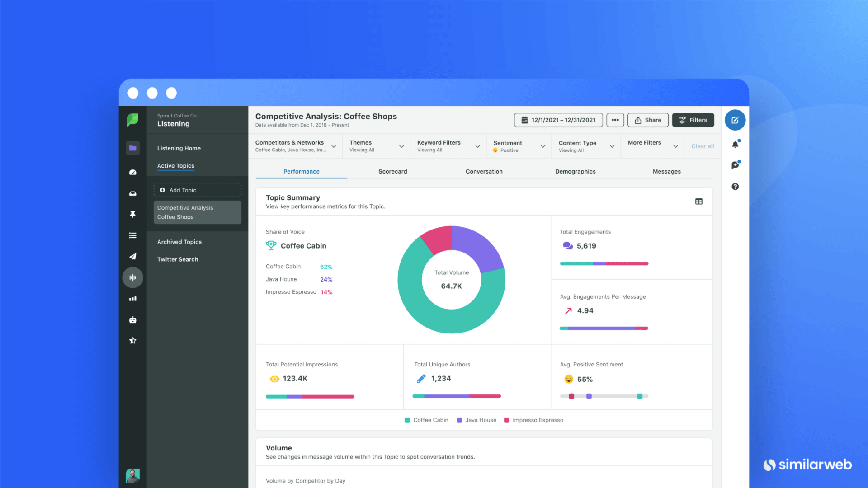This screenshot has height=488, width=868.
Task: Switch to the Scorecard tab
Action: (392, 172)
